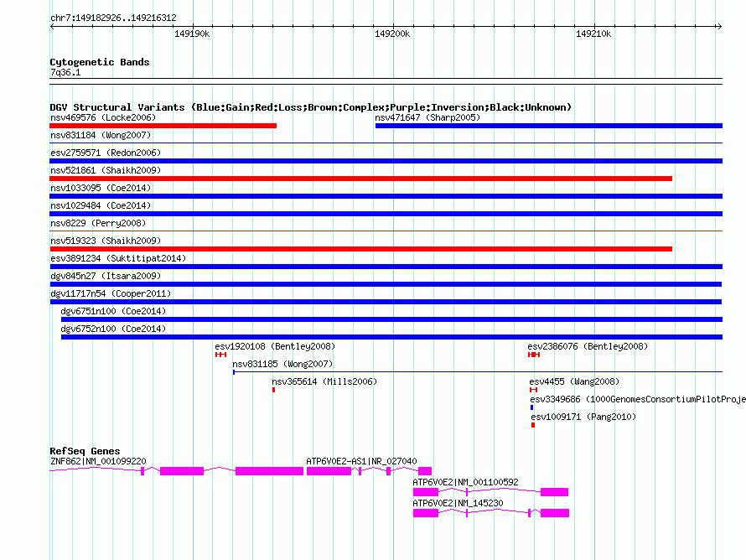Click the ATP6V0E2|NM_145230 transcript's first exon

426,512
